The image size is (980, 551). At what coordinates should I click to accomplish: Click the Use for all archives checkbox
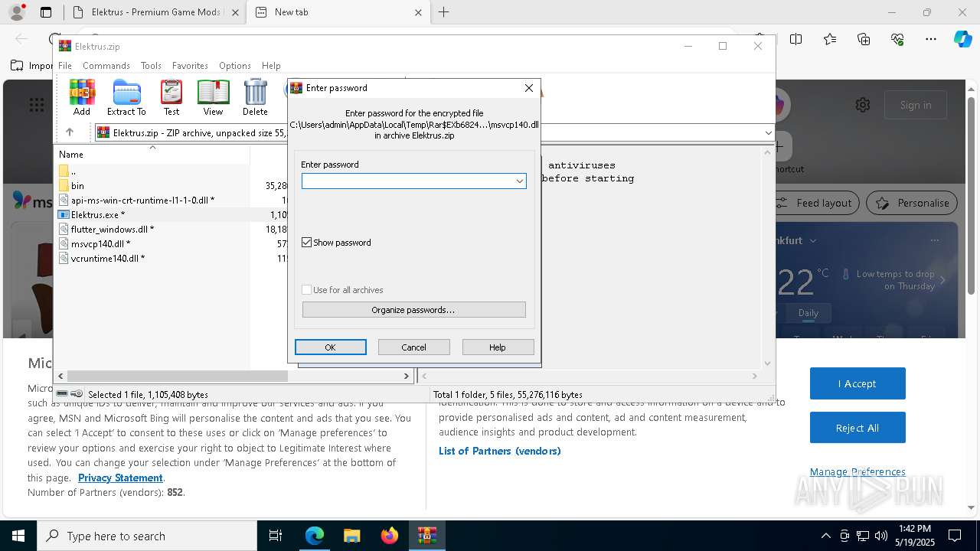pyautogui.click(x=307, y=290)
